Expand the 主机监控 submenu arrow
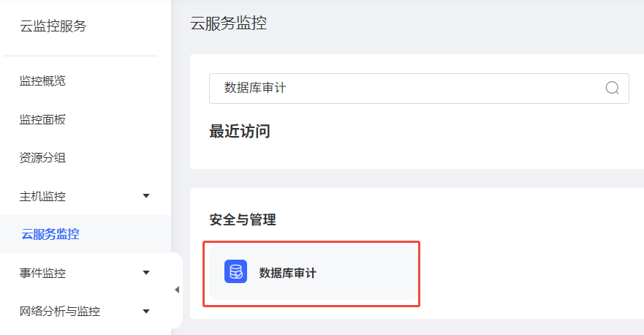This screenshot has height=335, width=644. [146, 196]
